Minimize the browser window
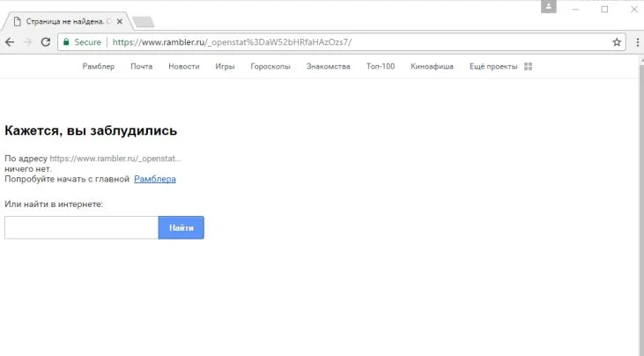Screen dimensions: 644x356 575,9
